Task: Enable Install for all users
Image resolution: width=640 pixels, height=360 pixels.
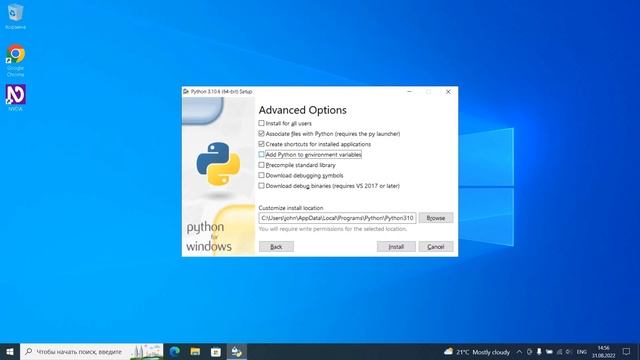Action: [261, 123]
